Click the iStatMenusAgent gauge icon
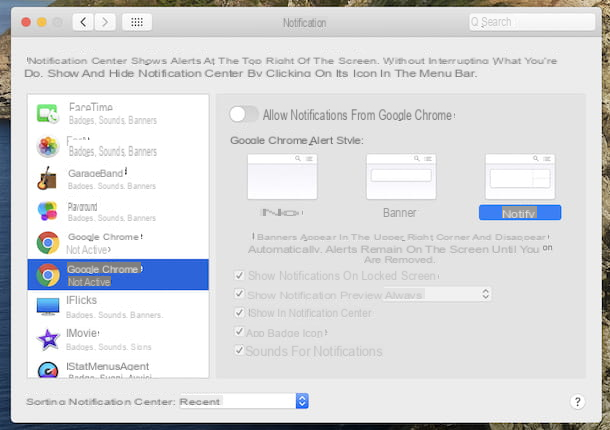The height and width of the screenshot is (430, 610). point(48,370)
